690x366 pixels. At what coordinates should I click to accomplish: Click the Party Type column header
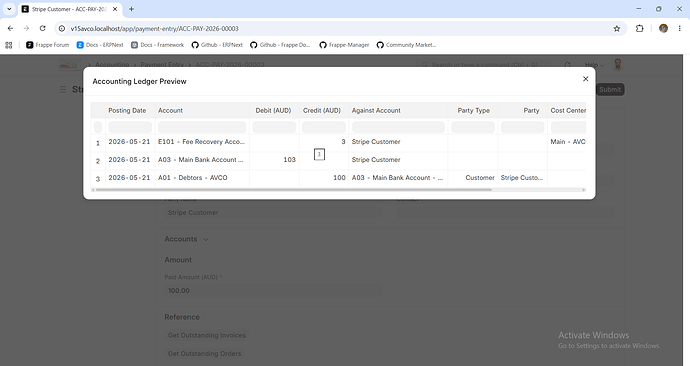click(473, 110)
